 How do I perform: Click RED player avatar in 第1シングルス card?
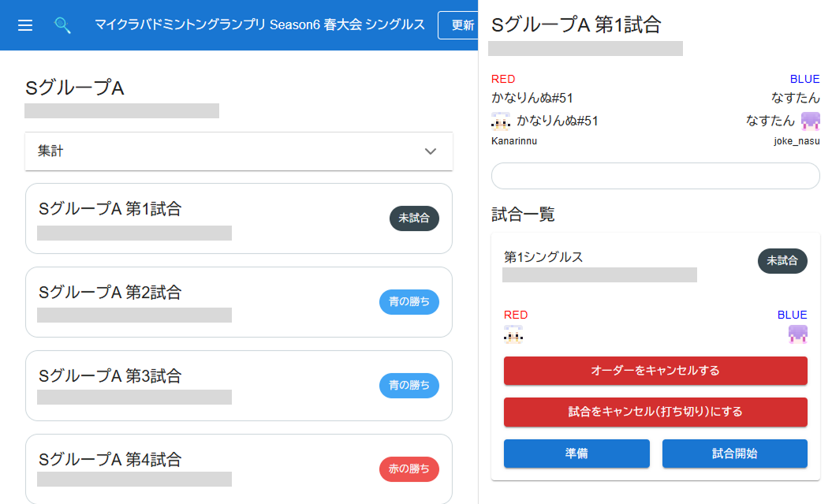click(x=513, y=334)
